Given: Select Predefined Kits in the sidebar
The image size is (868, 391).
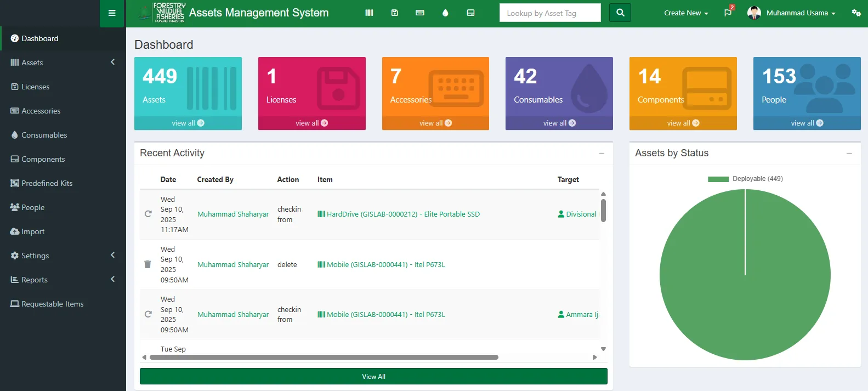Looking at the screenshot, I should point(47,183).
